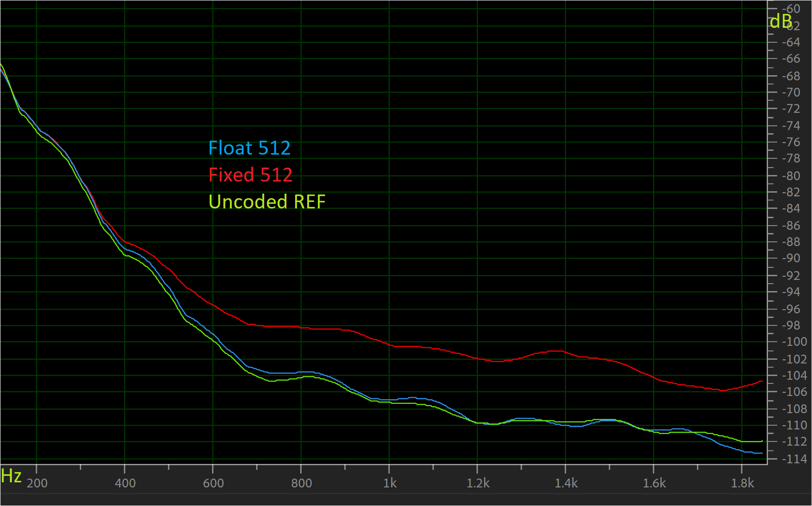Viewport: 812px width, 506px height.
Task: Click the 1.2k frequency axis label
Action: click(478, 483)
